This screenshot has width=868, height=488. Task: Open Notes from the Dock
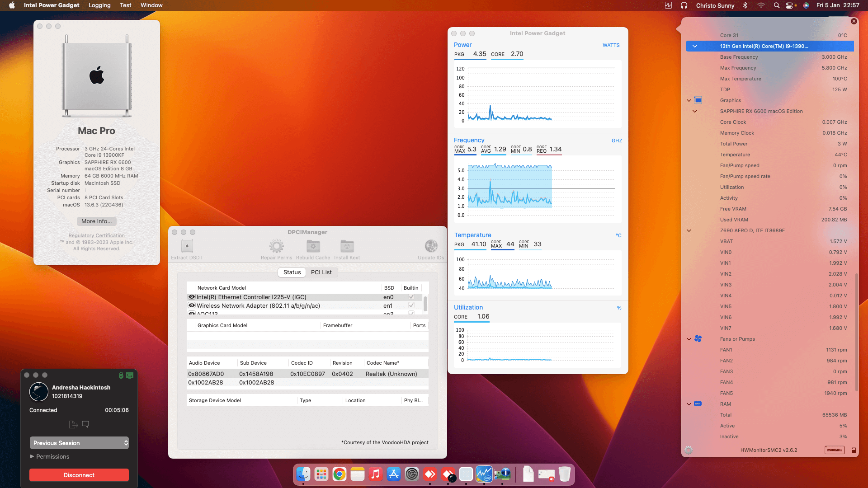(358, 474)
